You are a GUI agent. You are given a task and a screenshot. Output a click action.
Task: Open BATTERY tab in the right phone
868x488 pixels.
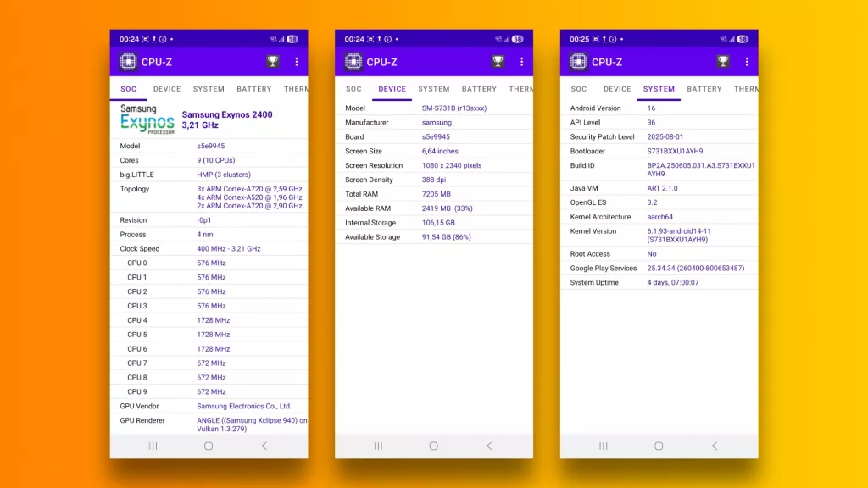[x=704, y=89]
